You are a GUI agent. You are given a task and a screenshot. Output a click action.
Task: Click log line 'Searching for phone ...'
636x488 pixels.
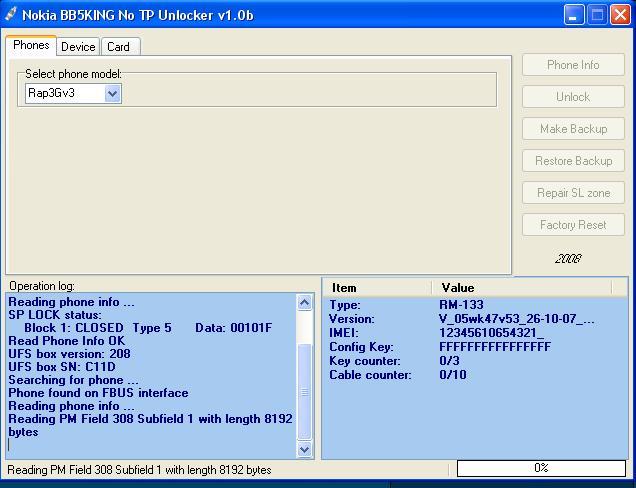(x=73, y=380)
